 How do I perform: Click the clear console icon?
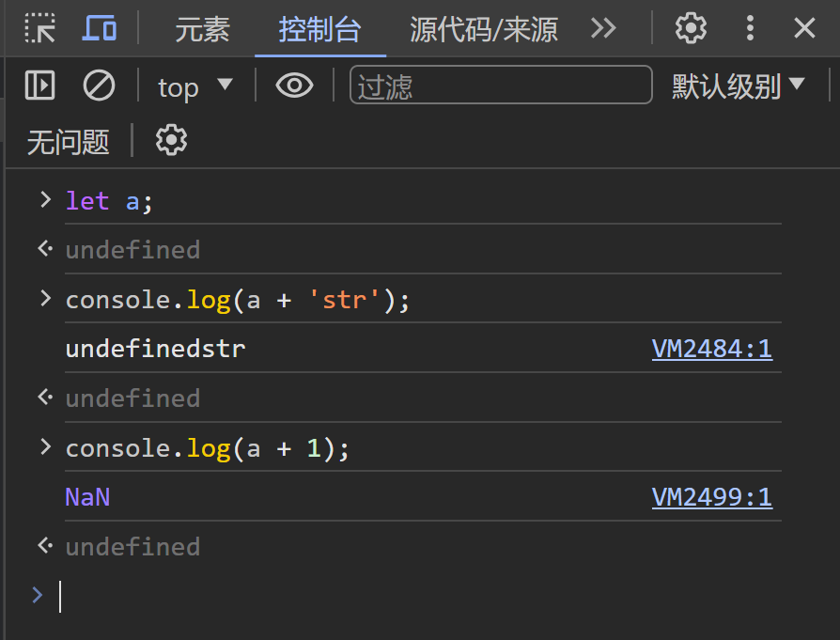(100, 86)
